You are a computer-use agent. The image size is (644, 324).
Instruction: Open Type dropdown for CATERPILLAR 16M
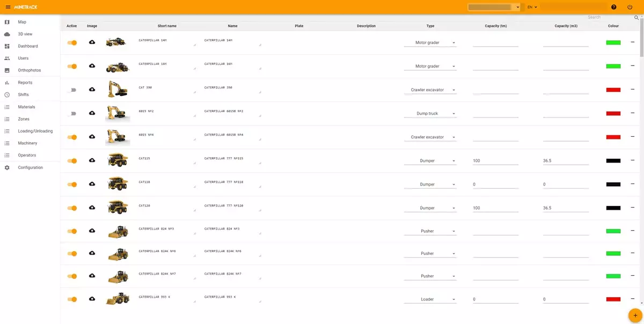pos(430,67)
